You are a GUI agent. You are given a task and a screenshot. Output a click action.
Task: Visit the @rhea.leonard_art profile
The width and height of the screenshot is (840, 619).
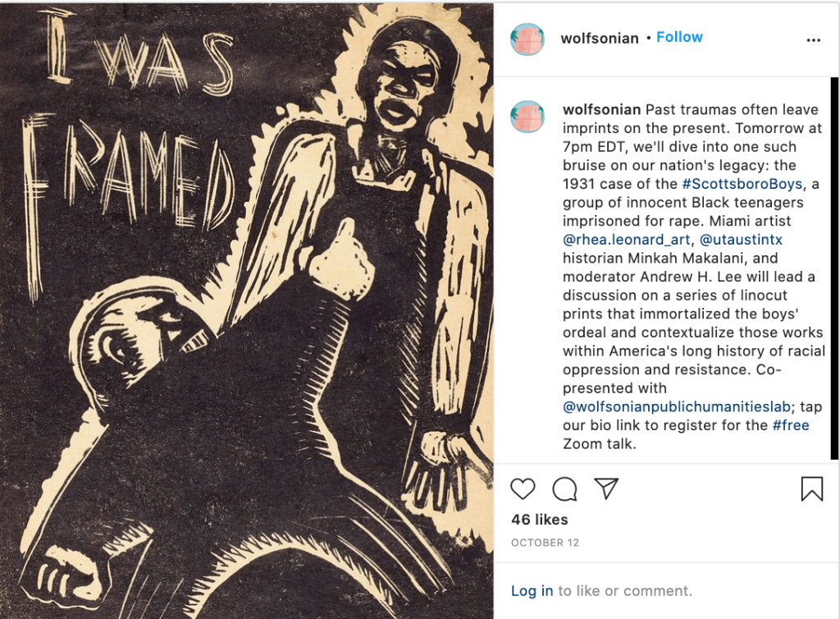coord(626,240)
